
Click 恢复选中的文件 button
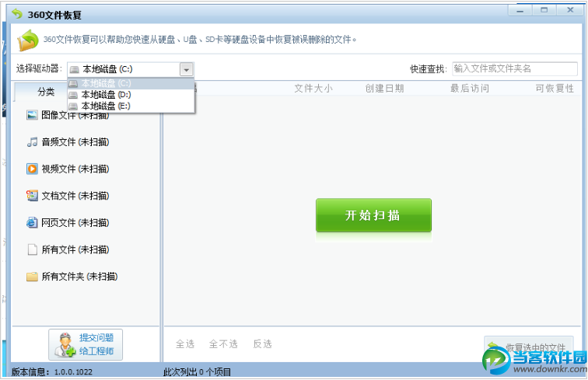point(529,347)
